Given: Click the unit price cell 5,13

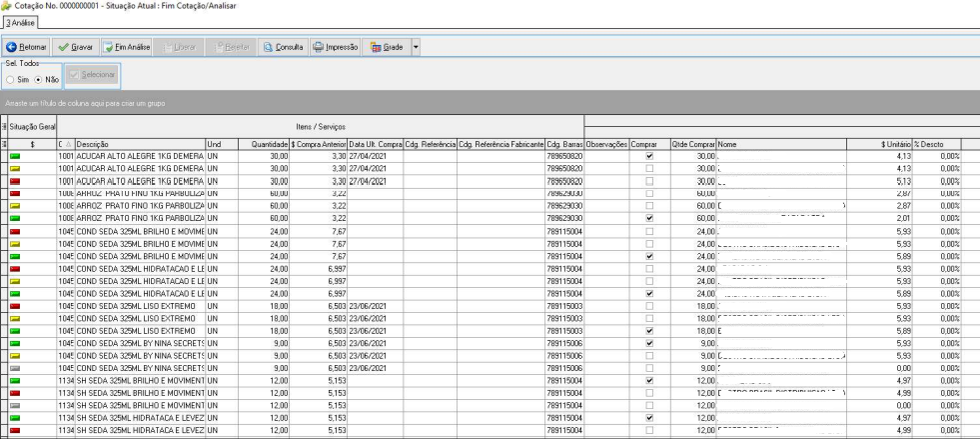Looking at the screenshot, I should (x=879, y=181).
